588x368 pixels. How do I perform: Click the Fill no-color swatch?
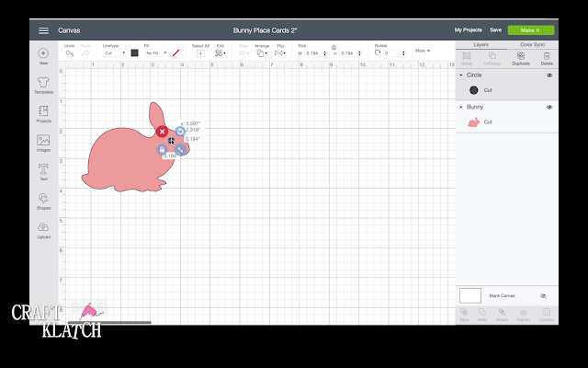click(175, 53)
